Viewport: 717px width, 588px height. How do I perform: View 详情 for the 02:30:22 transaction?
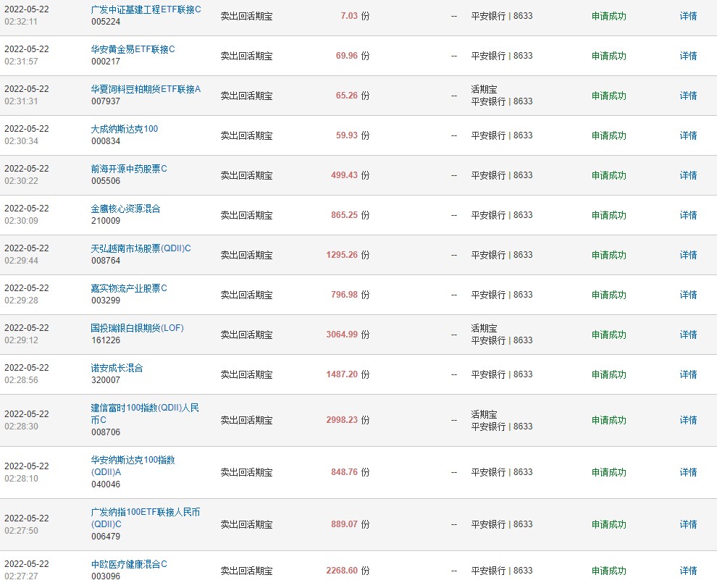click(x=688, y=175)
